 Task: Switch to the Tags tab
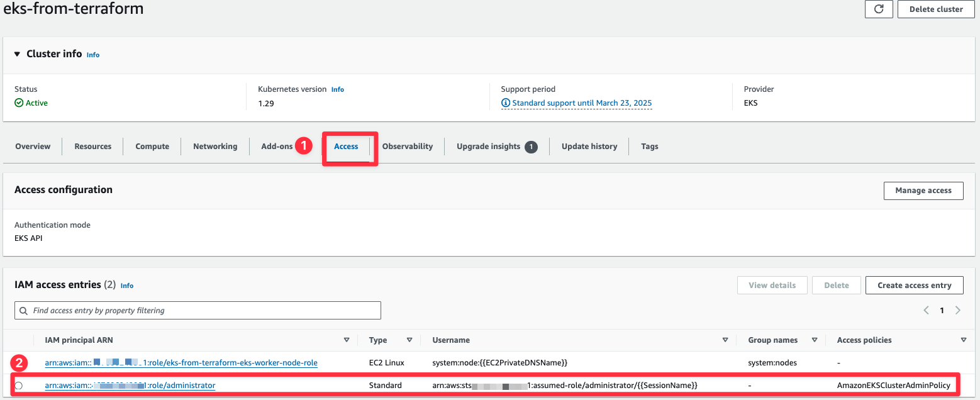point(650,147)
